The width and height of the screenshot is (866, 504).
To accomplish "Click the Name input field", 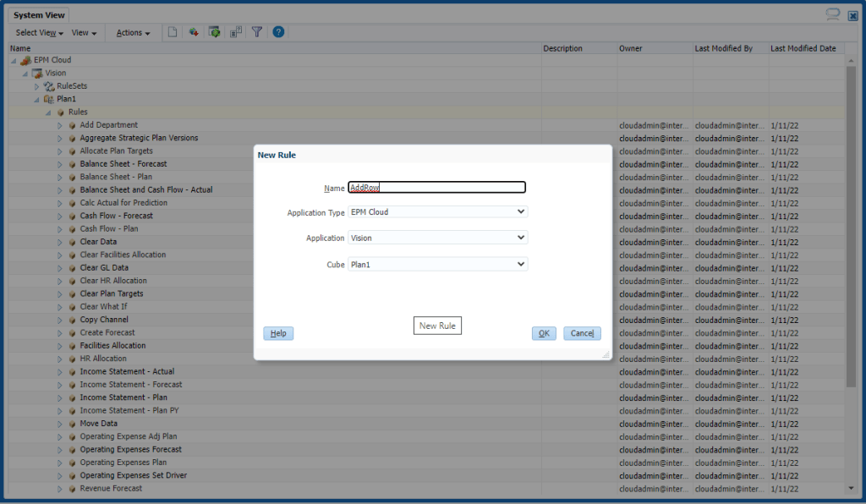I will coord(437,188).
